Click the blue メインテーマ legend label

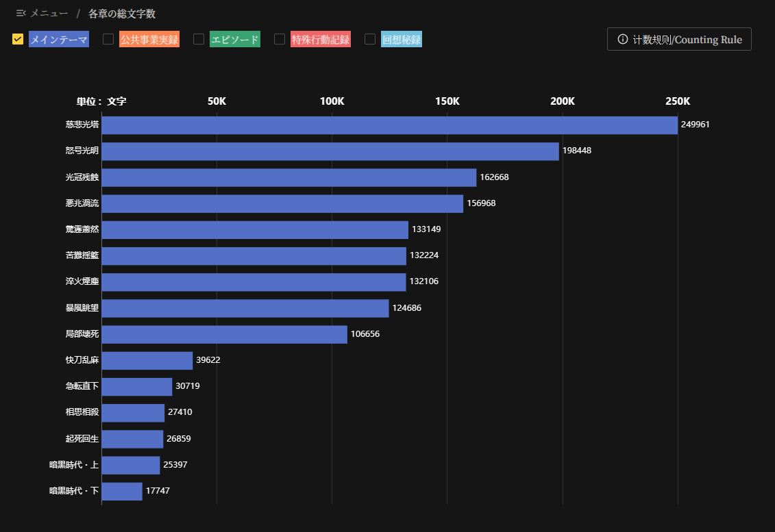59,40
